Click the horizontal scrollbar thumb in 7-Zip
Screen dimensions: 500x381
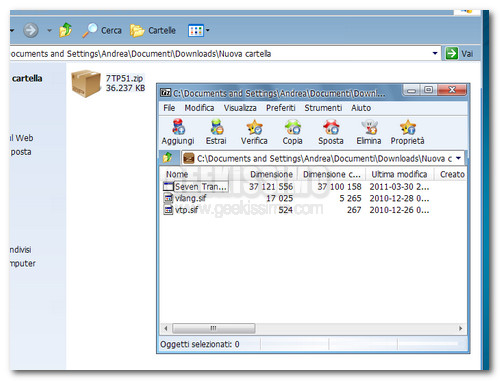(214, 328)
